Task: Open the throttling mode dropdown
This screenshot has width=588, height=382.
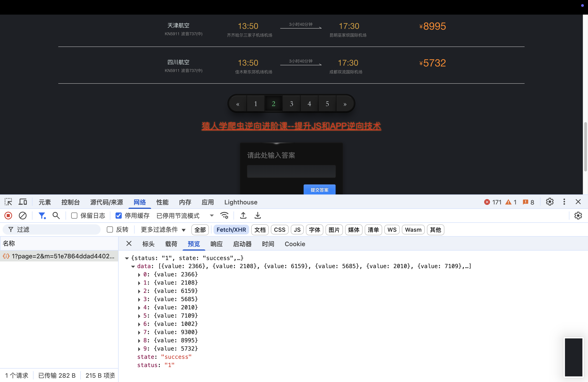Action: point(211,216)
